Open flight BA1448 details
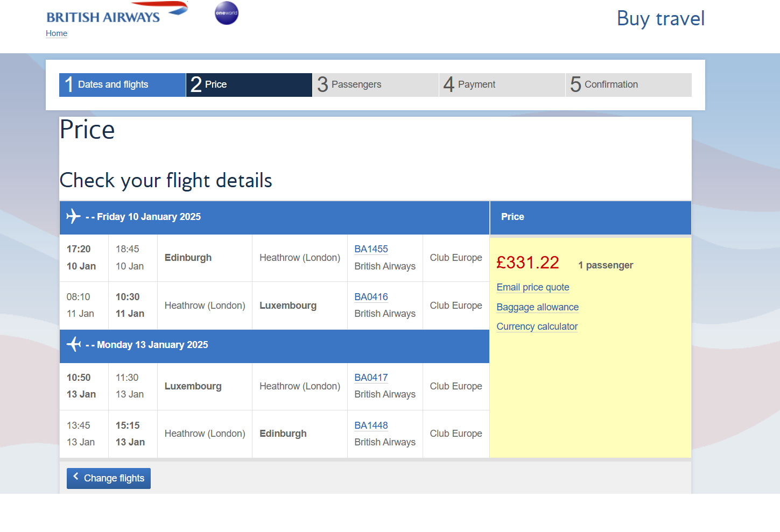 point(371,425)
